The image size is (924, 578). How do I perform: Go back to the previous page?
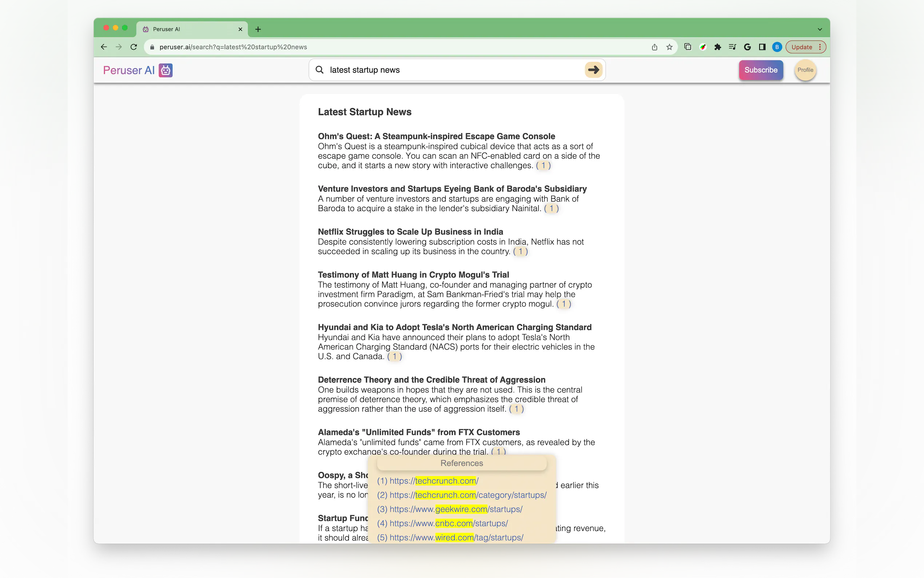[x=104, y=47]
